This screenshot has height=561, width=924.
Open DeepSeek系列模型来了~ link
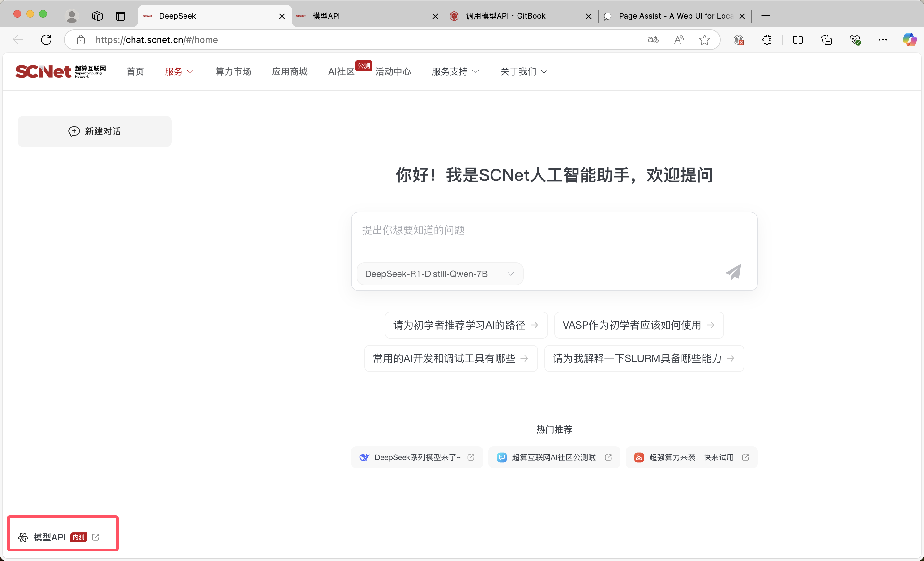tap(417, 457)
